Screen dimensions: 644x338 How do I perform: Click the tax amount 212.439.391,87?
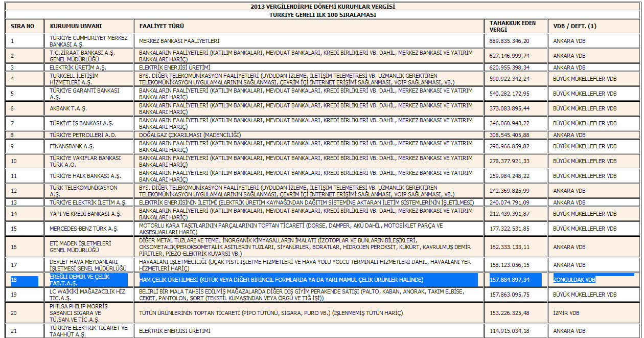click(509, 214)
